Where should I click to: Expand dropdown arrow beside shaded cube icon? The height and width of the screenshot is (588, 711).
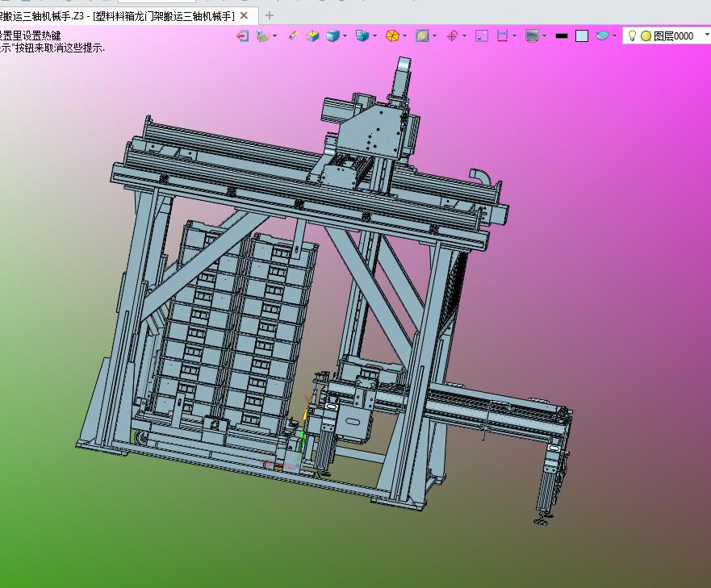pyautogui.click(x=345, y=36)
